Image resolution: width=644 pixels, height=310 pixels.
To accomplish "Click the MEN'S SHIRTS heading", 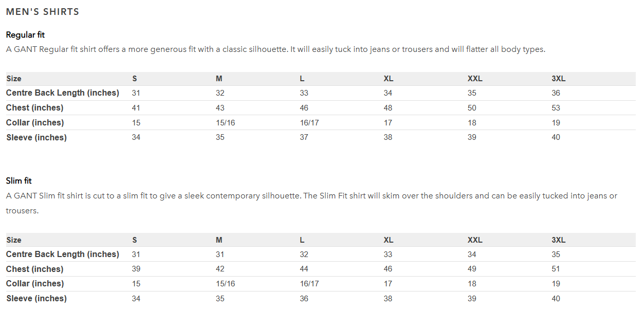I will click(x=43, y=12).
